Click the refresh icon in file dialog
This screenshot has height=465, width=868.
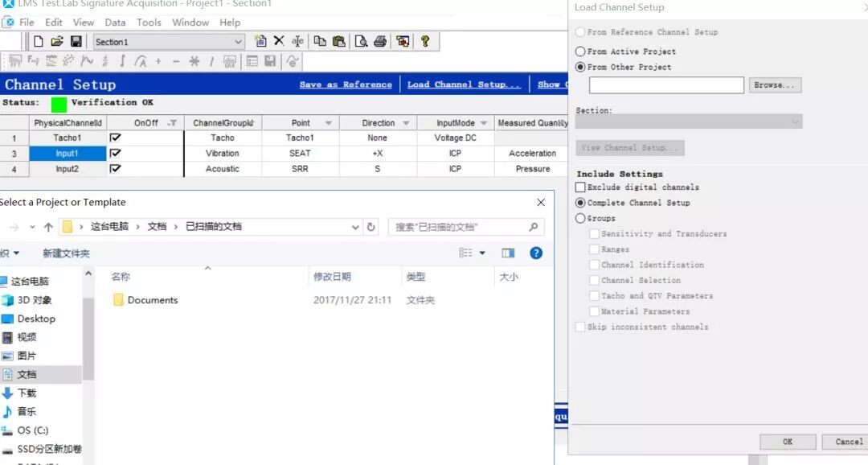[x=371, y=227]
